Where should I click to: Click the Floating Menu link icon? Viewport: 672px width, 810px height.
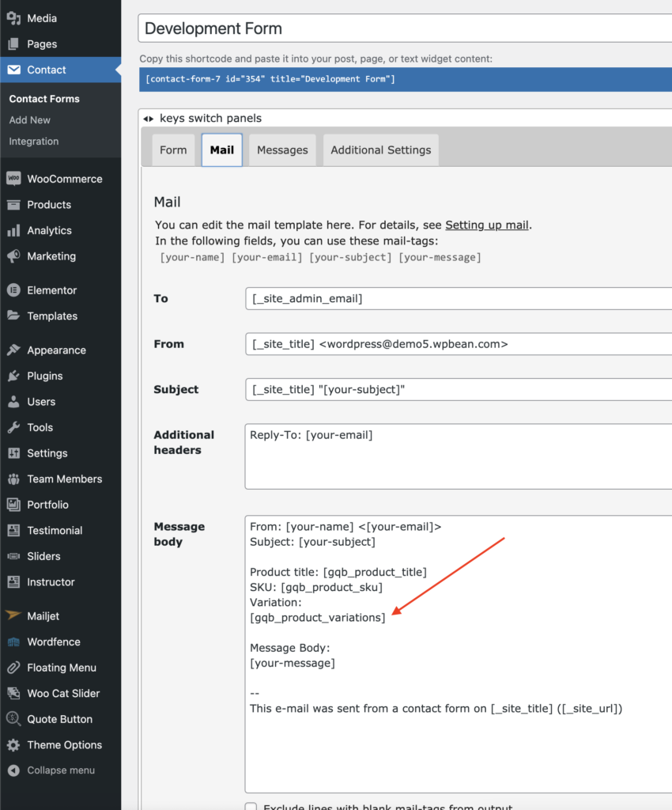coord(13,668)
